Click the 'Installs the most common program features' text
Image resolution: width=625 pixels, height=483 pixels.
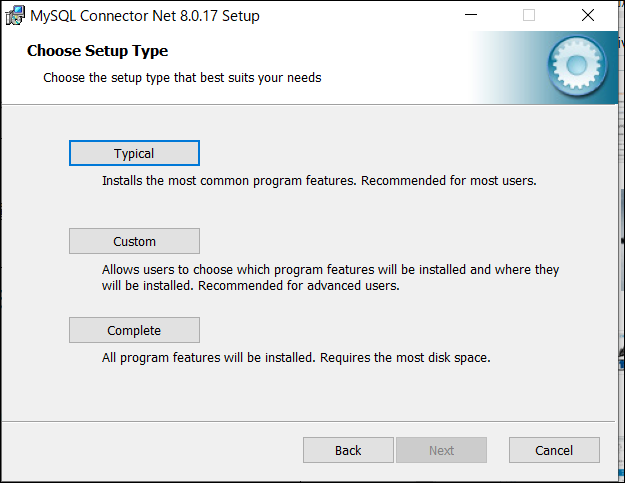click(319, 181)
